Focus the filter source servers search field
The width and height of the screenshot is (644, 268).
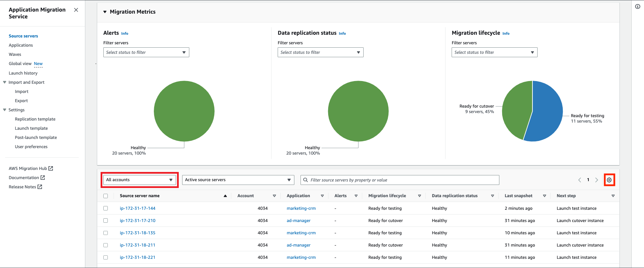click(x=400, y=180)
